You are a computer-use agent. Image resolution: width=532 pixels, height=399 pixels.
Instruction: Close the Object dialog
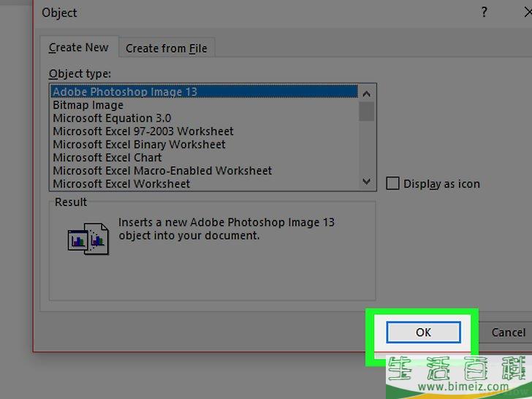coord(527,12)
